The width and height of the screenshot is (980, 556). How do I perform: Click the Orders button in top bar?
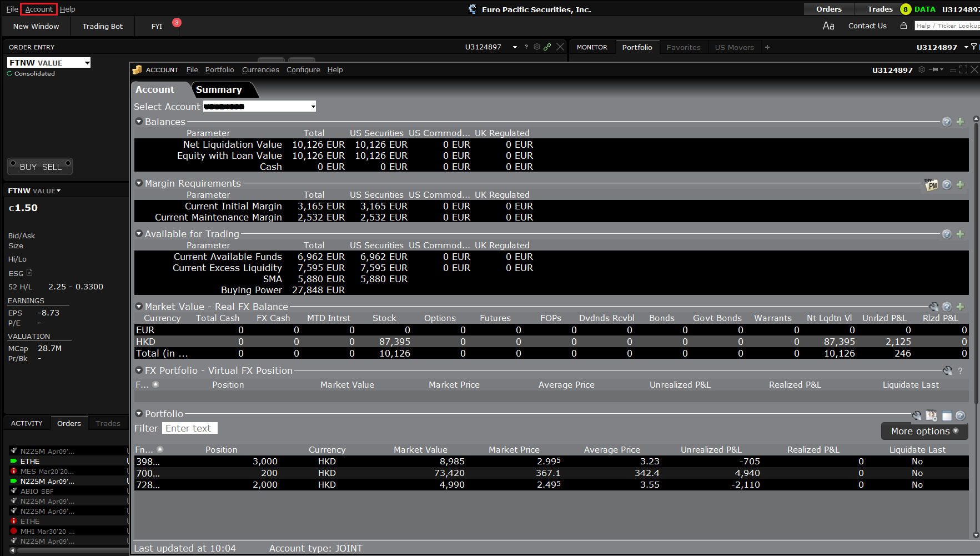[828, 9]
